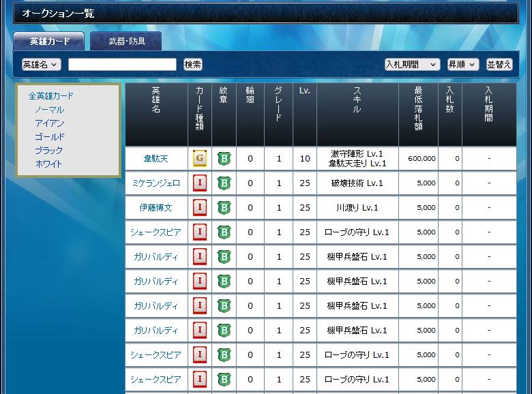Filter by ゴールド cards
Image resolution: width=532 pixels, height=394 pixels.
click(x=50, y=136)
